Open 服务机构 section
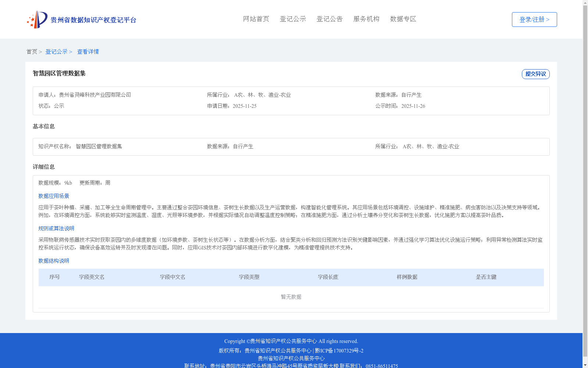This screenshot has width=588, height=368. coord(366,19)
